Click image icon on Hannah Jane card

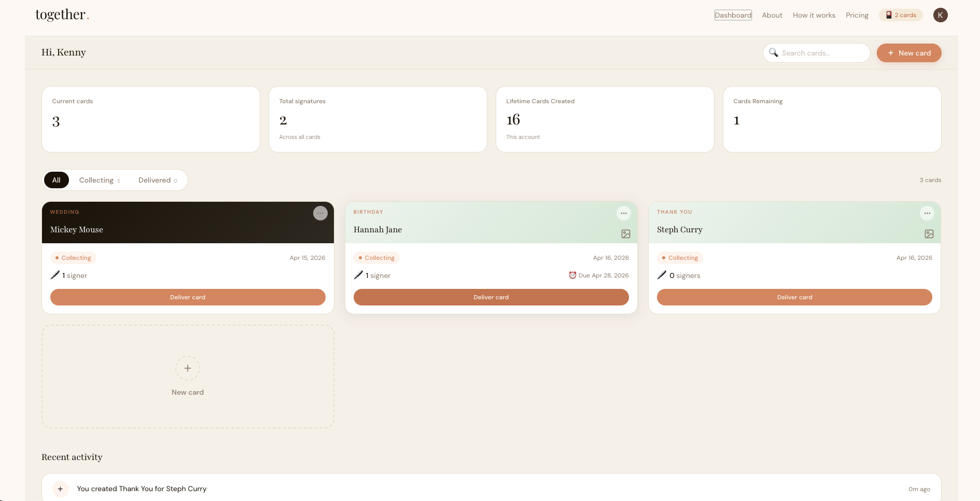(x=626, y=234)
